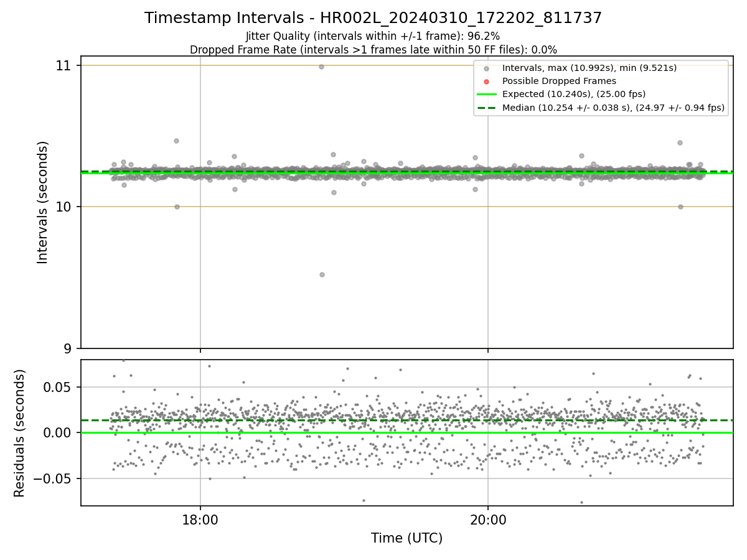The height and width of the screenshot is (560, 747).
Task: Click the Median (10.254 +/- 0.038 s) legend entry
Action: click(x=613, y=108)
